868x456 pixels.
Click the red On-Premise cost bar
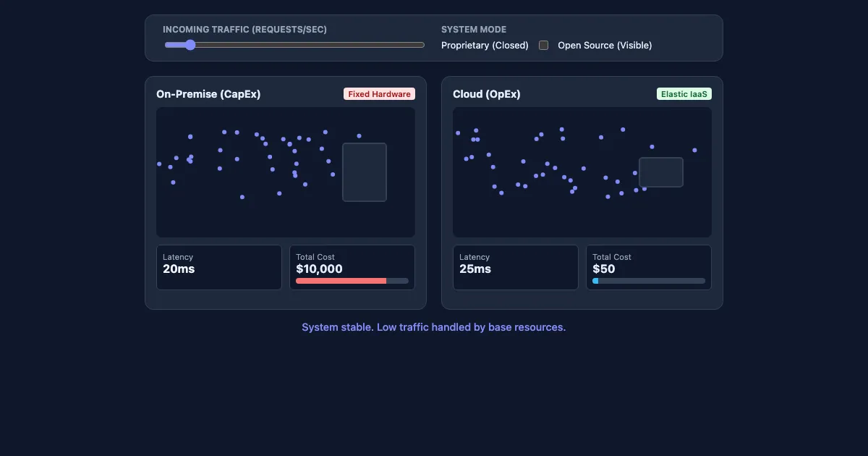(341, 281)
